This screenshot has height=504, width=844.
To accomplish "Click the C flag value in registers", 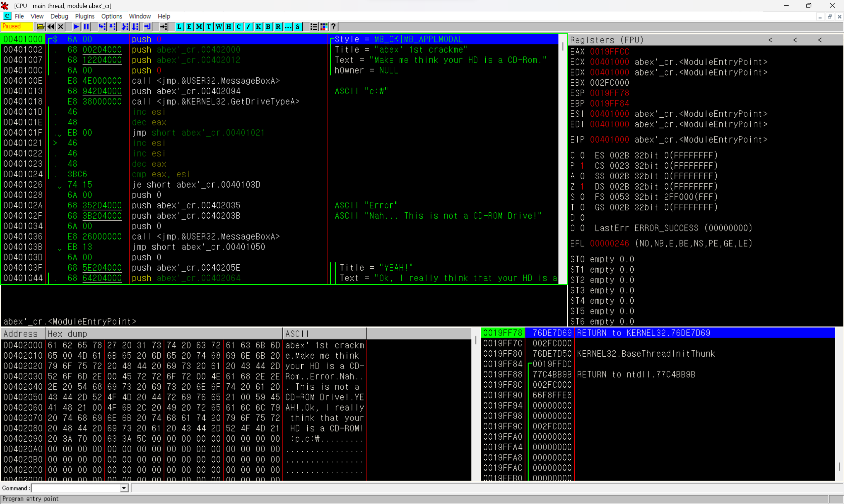I will [x=582, y=155].
